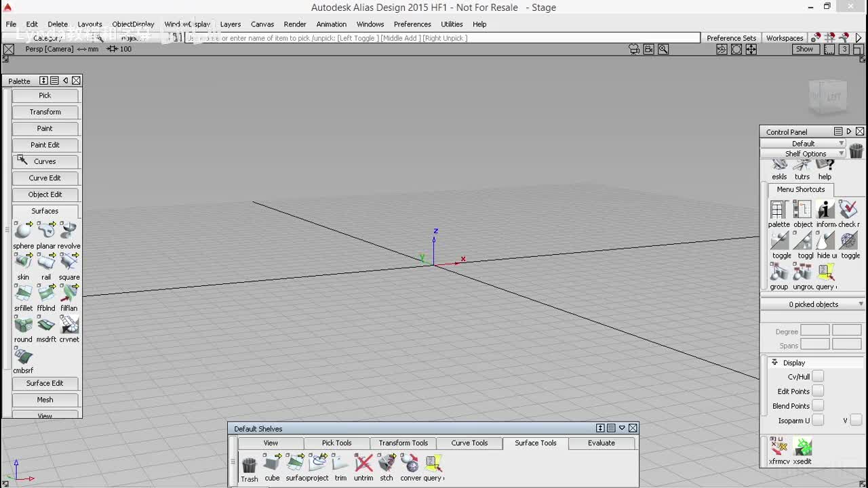
Task: Expand the Mesh palette section
Action: (x=45, y=400)
